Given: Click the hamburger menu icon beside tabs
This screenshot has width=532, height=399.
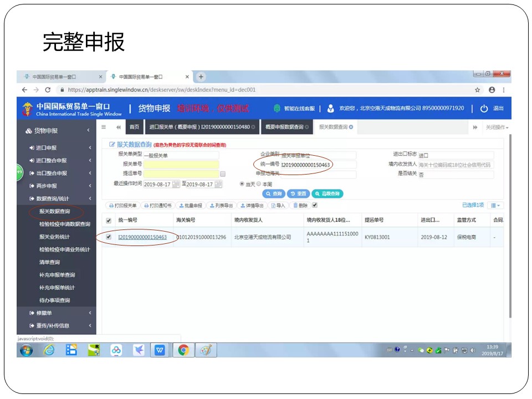Looking at the screenshot, I should click(x=104, y=127).
